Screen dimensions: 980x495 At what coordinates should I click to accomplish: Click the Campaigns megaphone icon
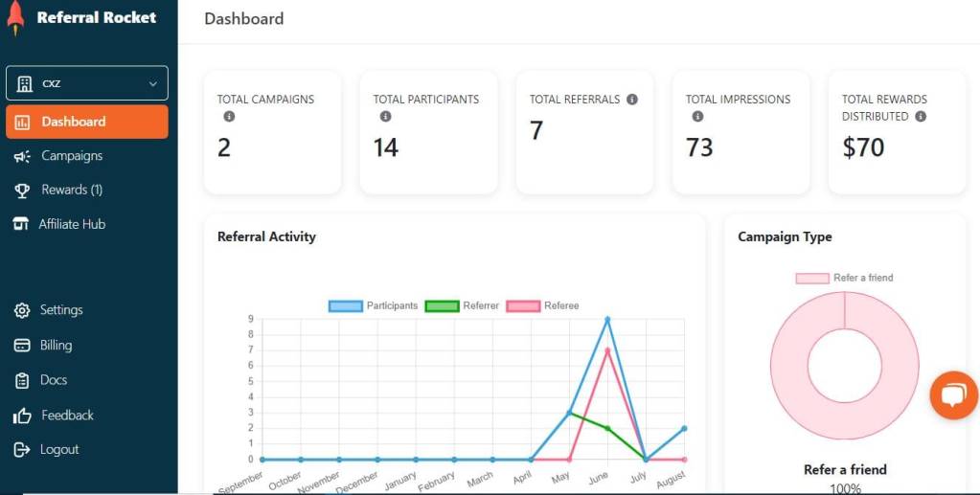click(22, 156)
